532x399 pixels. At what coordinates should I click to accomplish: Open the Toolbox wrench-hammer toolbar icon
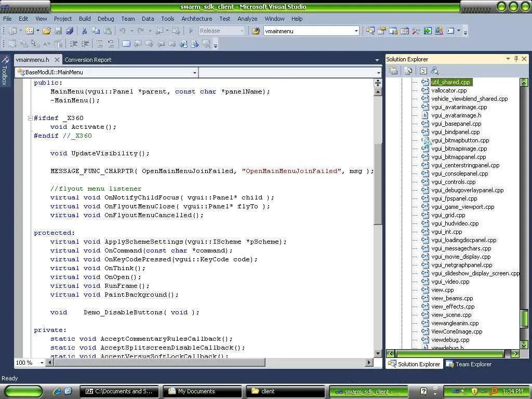[416, 31]
